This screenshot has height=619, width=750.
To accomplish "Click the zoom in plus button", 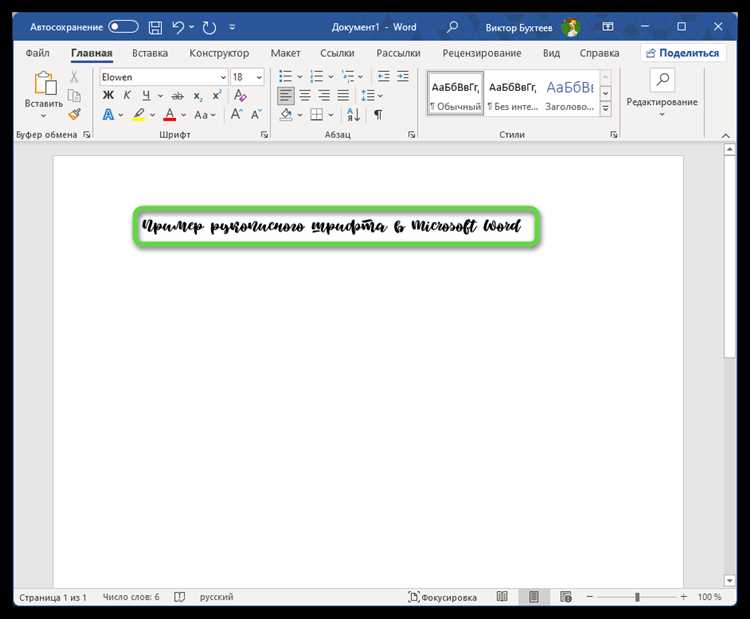I will pyautogui.click(x=684, y=597).
